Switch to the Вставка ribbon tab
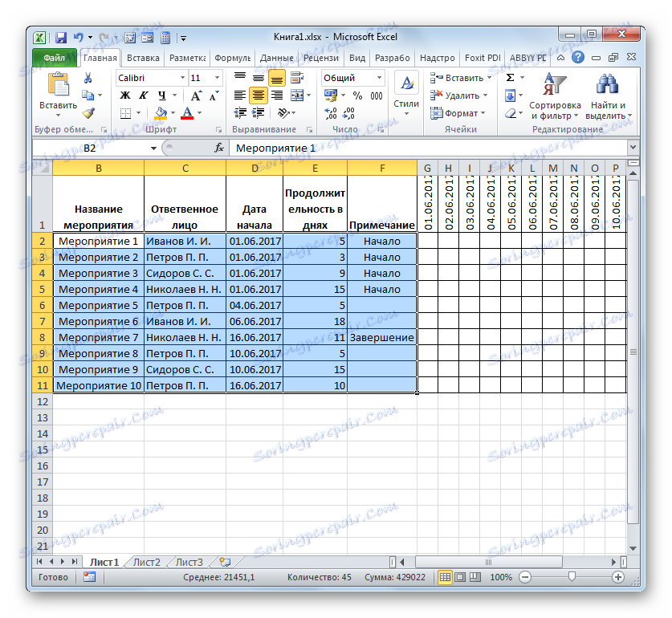The height and width of the screenshot is (618, 672). 143,58
